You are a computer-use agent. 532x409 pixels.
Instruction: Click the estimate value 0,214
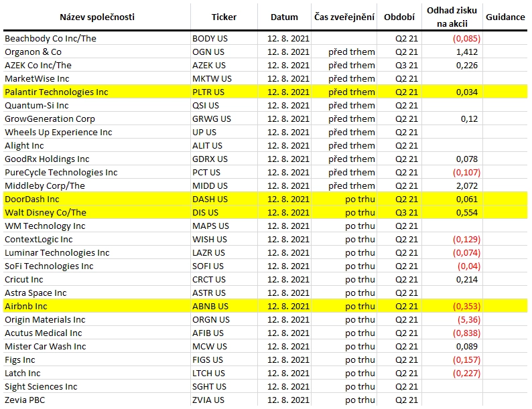467,280
